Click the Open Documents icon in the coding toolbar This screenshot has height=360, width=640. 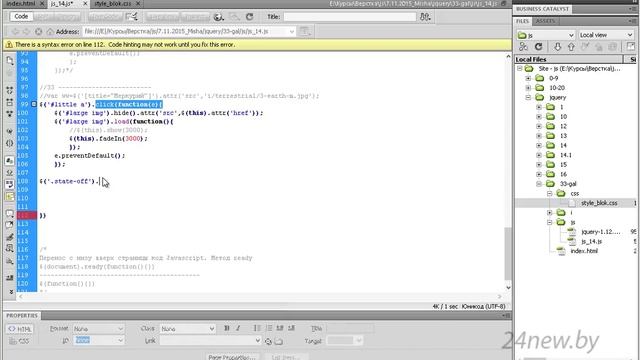tap(10, 61)
